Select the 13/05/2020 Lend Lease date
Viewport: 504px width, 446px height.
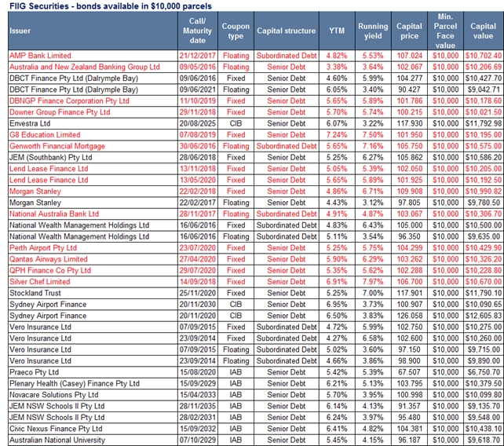(198, 180)
